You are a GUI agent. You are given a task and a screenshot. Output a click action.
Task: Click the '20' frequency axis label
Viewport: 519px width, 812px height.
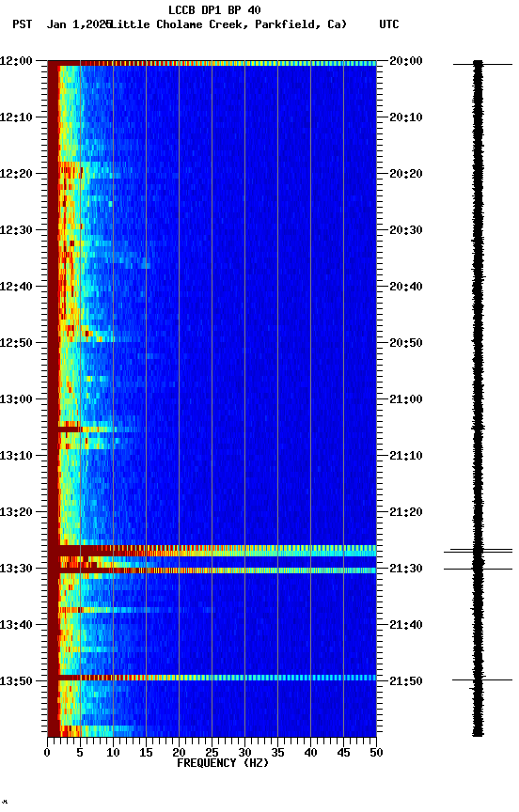click(x=179, y=753)
